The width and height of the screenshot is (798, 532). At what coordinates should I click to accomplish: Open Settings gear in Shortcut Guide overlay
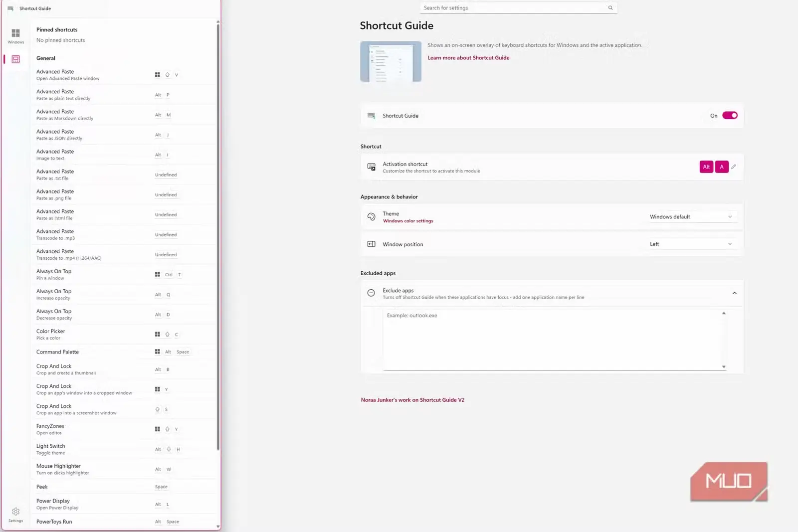click(x=15, y=515)
